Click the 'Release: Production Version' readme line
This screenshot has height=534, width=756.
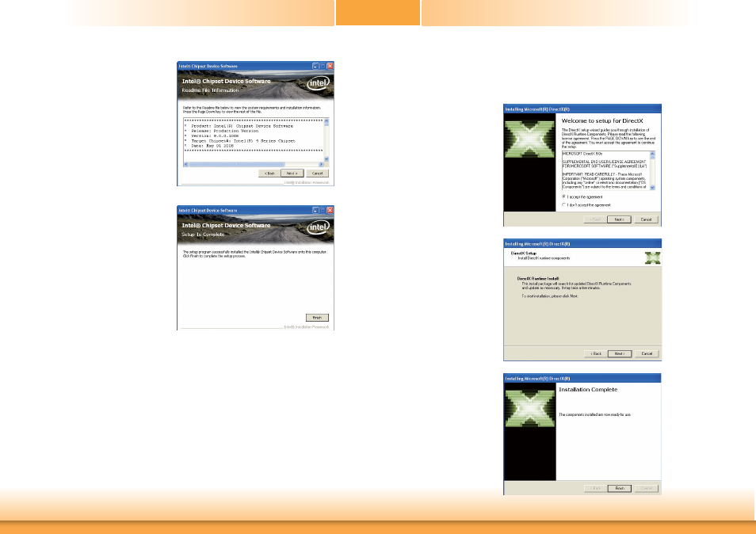tap(225, 131)
